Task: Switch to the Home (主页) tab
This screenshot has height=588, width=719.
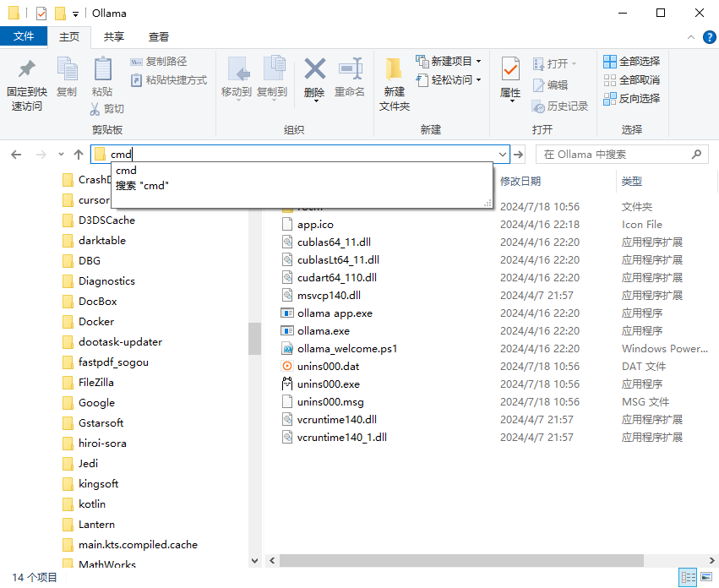Action: (69, 36)
